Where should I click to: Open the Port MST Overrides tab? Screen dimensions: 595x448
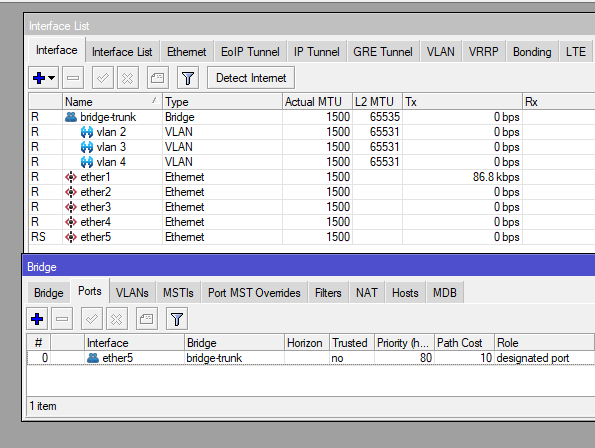pos(254,293)
